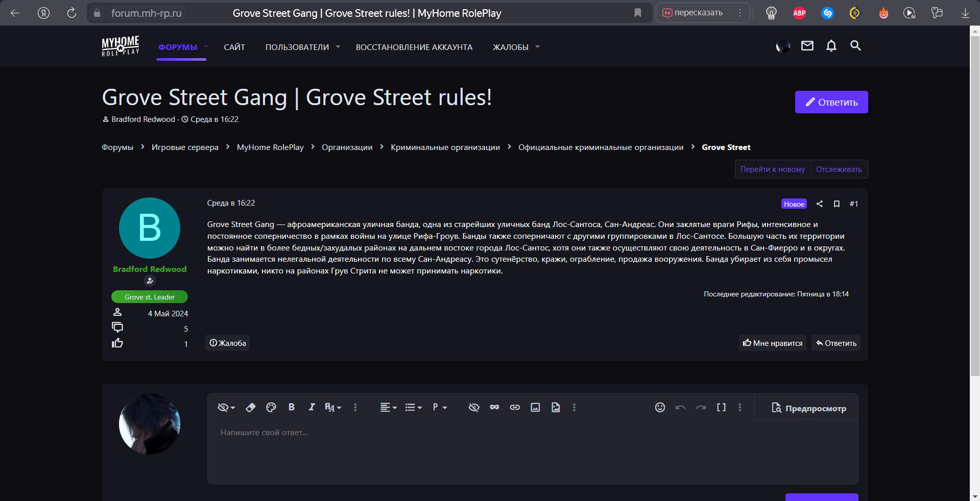Go back with the browser back arrow
Image resolution: width=980 pixels, height=501 pixels.
click(x=15, y=13)
